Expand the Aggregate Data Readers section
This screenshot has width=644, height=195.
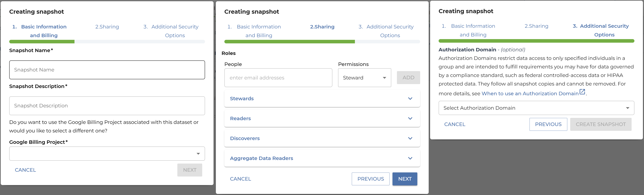pos(322,158)
